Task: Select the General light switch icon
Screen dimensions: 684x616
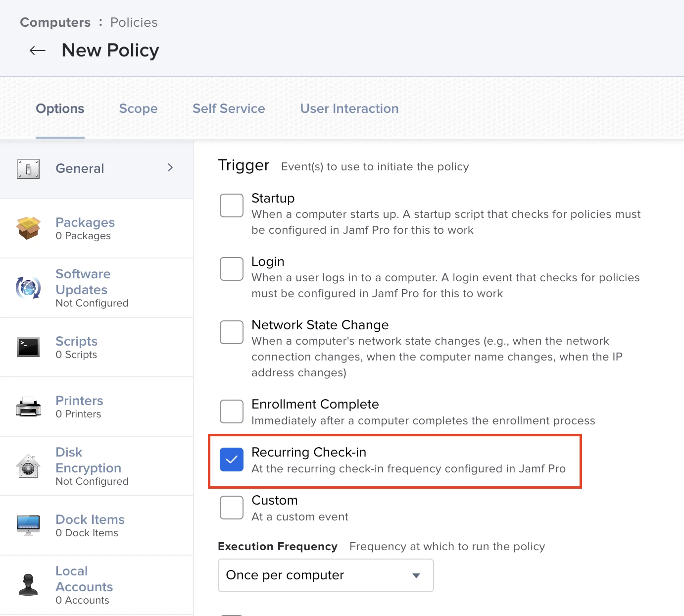Action: [28, 169]
